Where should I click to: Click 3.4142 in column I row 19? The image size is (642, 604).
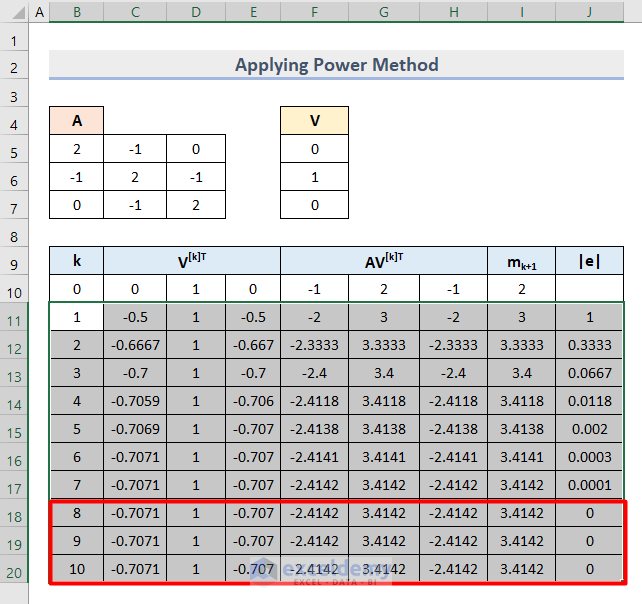click(521, 541)
